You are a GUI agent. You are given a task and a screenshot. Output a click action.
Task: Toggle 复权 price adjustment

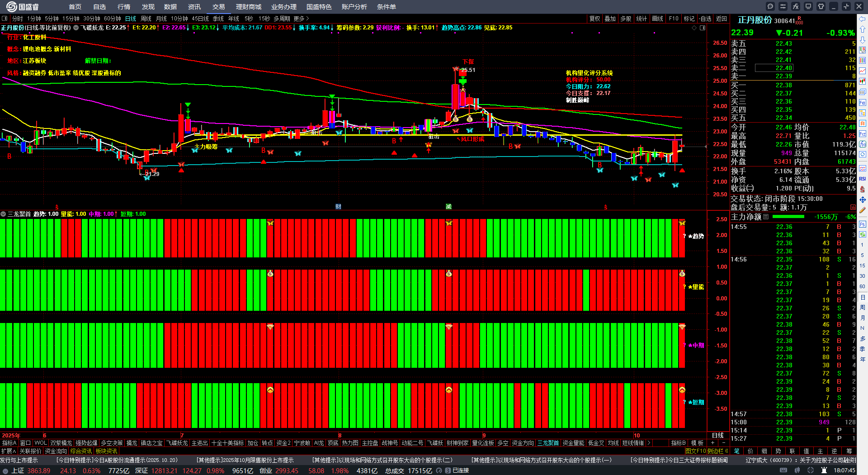[x=595, y=19]
